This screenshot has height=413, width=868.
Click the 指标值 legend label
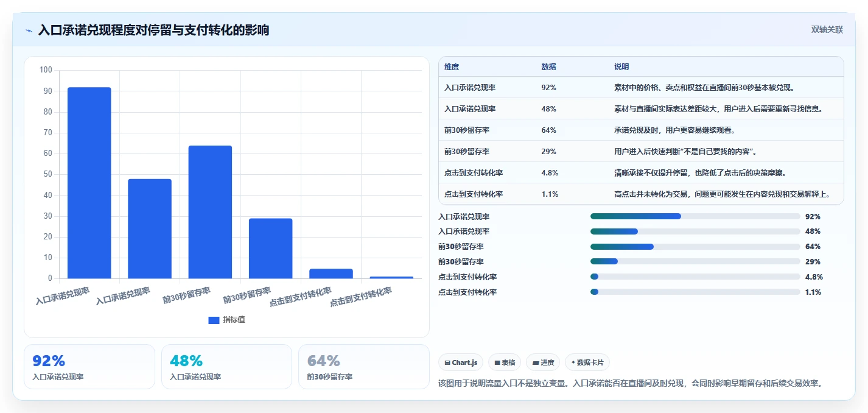click(234, 320)
